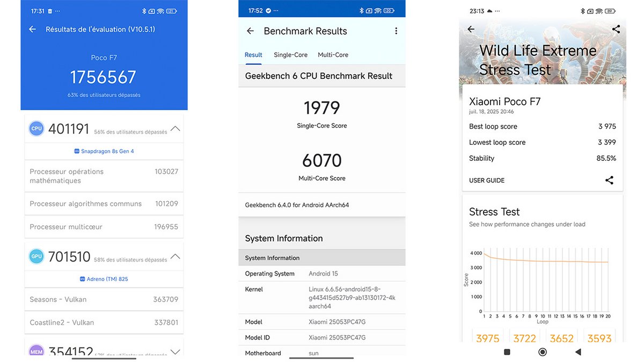Tap Geekbench 6.4.0 for Android AArch64 text
The height and width of the screenshot is (362, 644).
297,205
